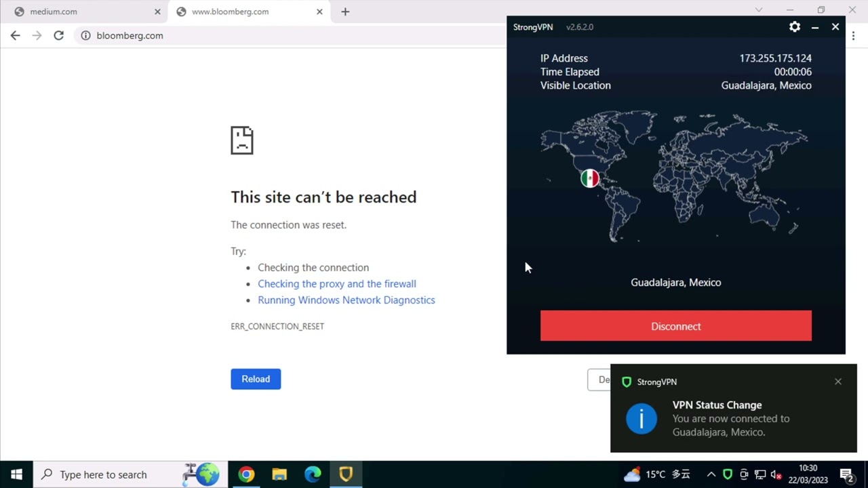Open Running Windows Network Diagnostics link
The image size is (868, 488).
pos(347,300)
